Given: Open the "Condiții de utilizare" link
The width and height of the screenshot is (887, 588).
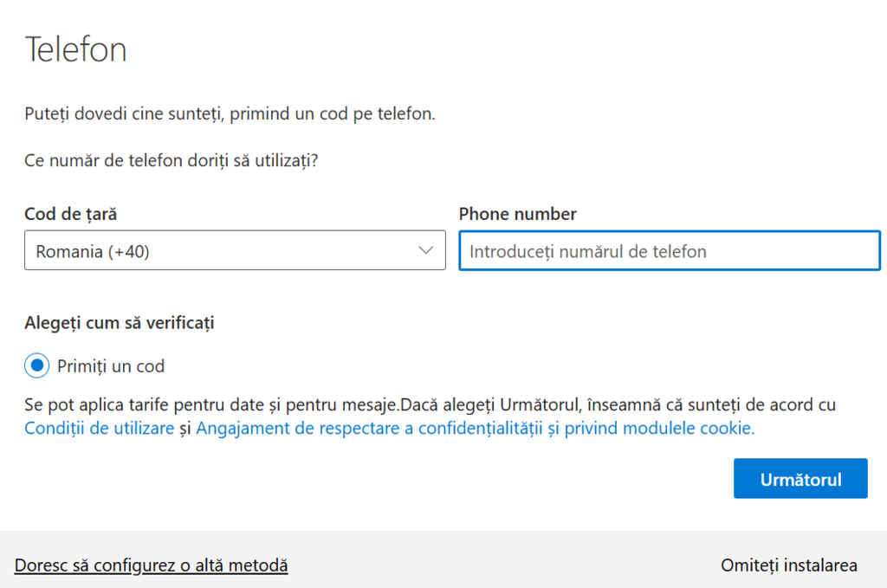Looking at the screenshot, I should click(x=100, y=428).
